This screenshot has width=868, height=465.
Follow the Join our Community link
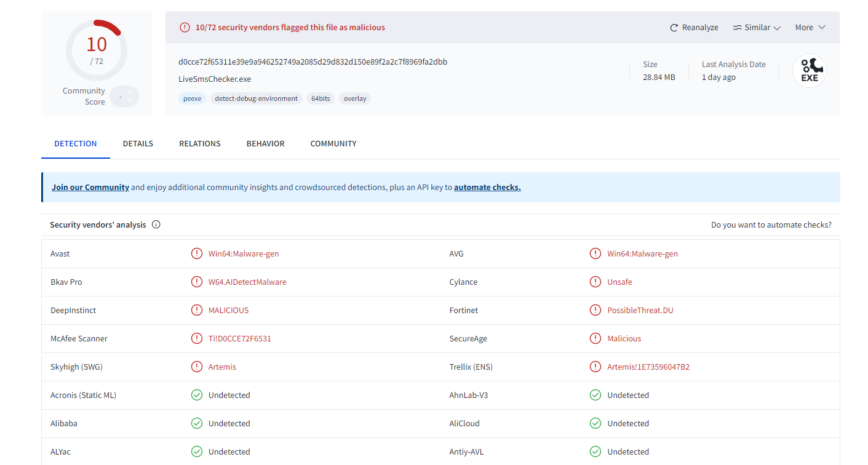[90, 187]
